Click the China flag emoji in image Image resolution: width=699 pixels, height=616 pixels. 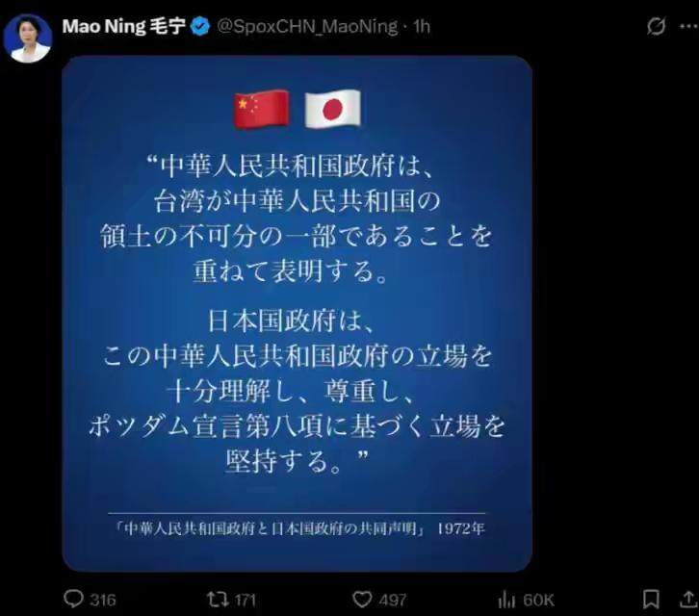pyautogui.click(x=262, y=109)
